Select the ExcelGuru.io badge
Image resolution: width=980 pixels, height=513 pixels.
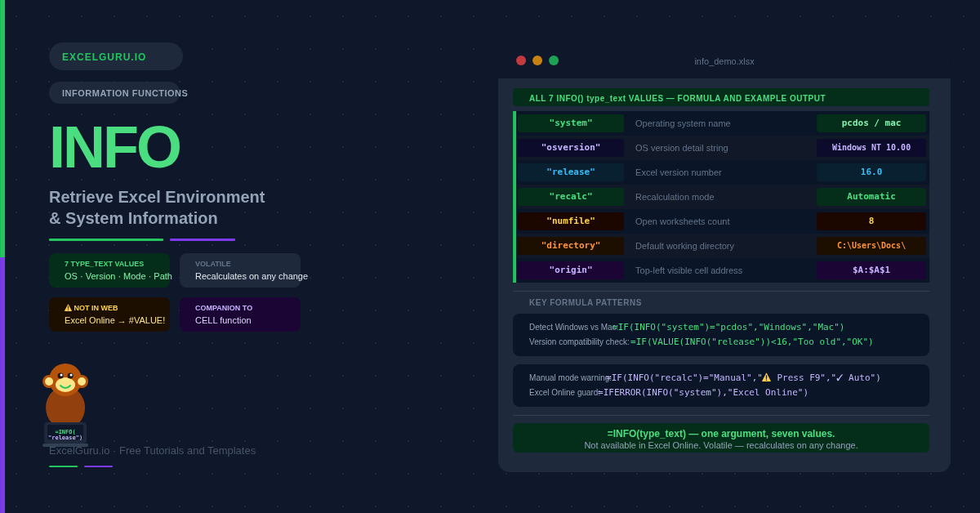pyautogui.click(x=115, y=56)
